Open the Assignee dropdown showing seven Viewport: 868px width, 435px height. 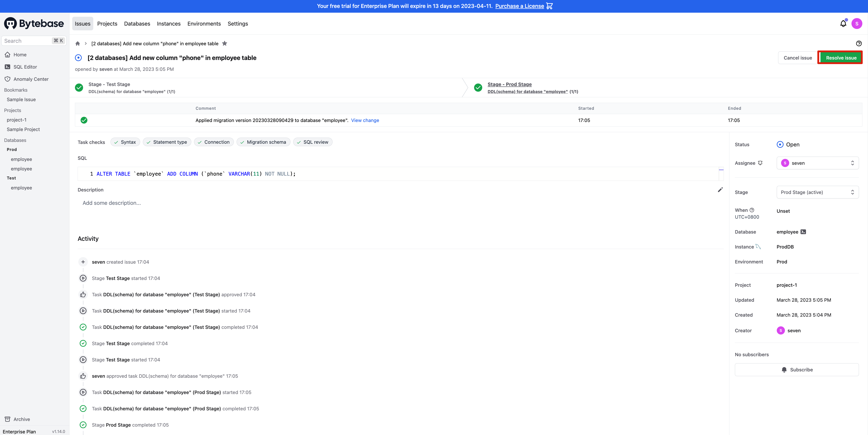[x=818, y=163]
